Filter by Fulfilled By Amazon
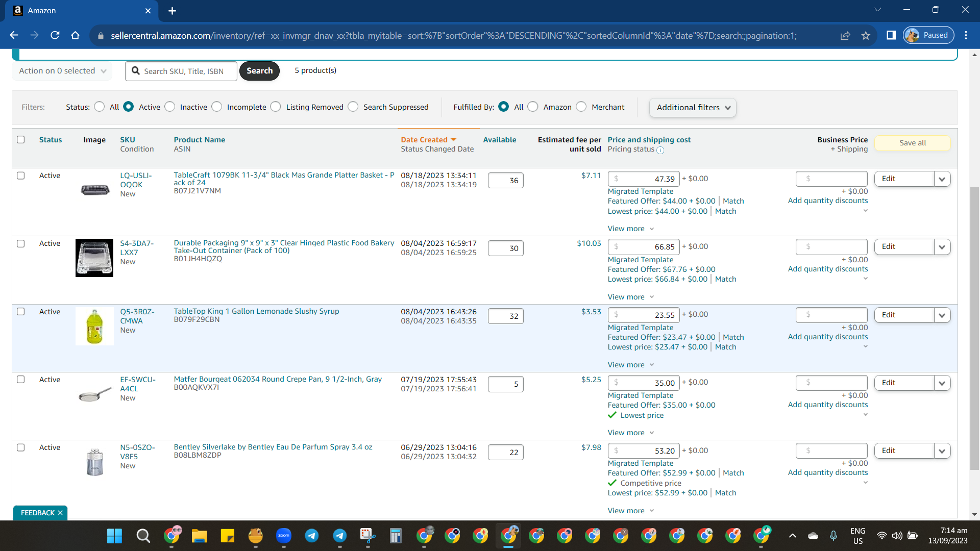 [x=533, y=107]
